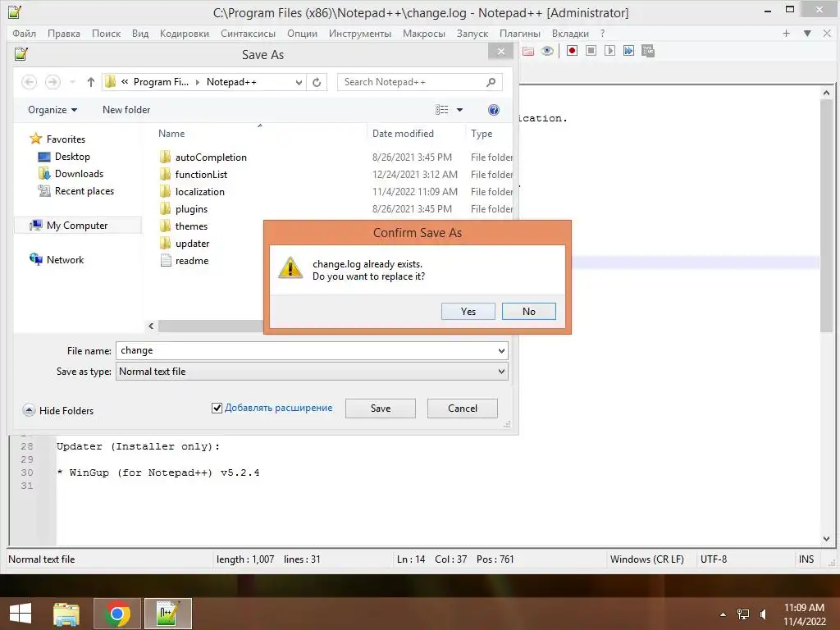Create a New folder
840x630 pixels.
126,110
